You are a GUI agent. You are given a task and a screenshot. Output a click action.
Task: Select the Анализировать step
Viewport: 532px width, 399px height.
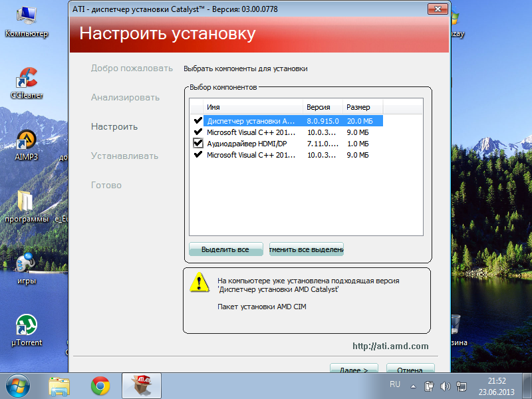(x=125, y=97)
